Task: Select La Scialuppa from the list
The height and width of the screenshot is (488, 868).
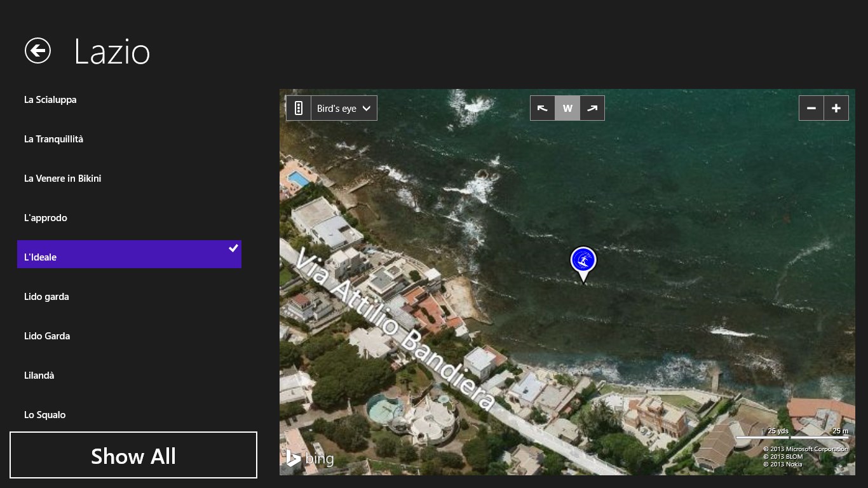Action: pos(51,100)
